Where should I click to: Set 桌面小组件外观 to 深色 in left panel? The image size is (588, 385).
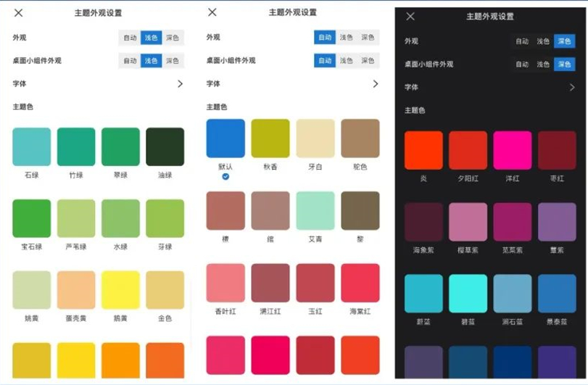pyautogui.click(x=173, y=61)
